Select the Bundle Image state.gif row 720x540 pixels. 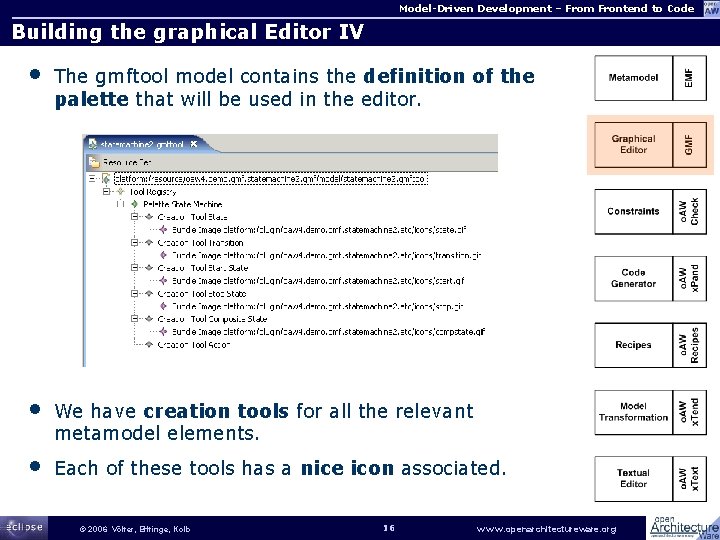(x=319, y=230)
